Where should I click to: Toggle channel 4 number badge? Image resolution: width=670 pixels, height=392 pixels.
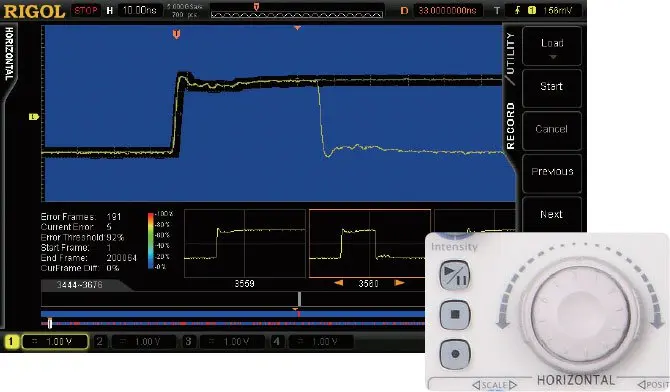(276, 342)
